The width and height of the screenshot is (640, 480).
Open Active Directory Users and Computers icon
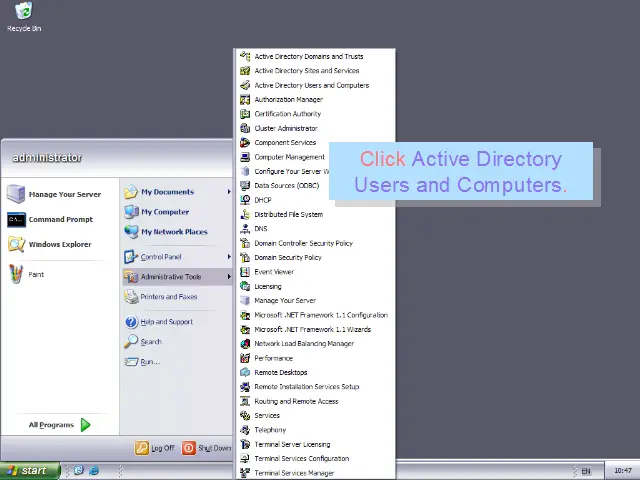point(245,85)
